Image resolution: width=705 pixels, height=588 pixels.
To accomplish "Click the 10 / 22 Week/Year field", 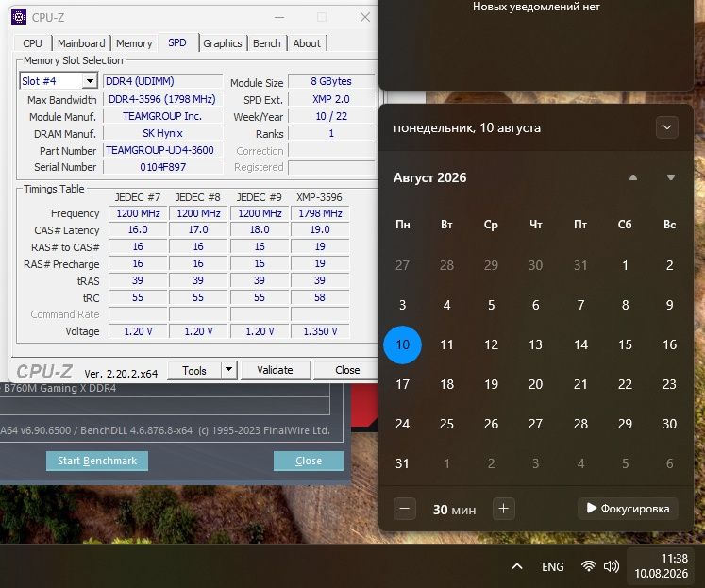I will coord(331,116).
